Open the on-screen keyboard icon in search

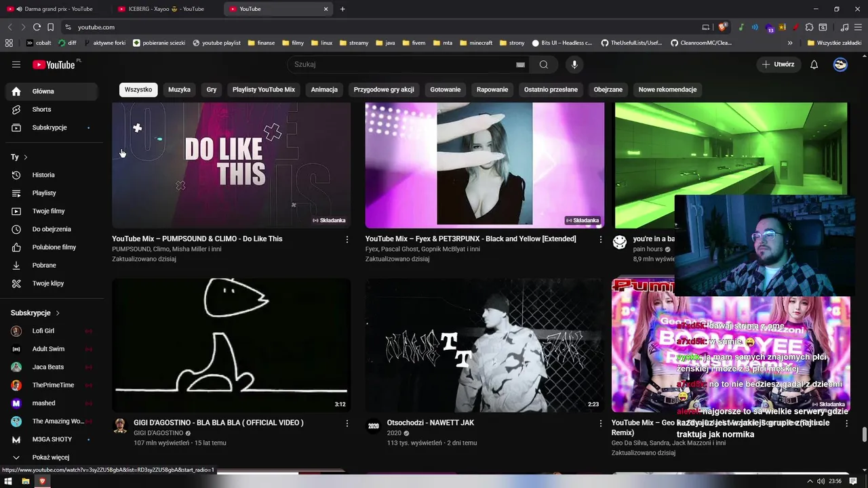click(520, 64)
